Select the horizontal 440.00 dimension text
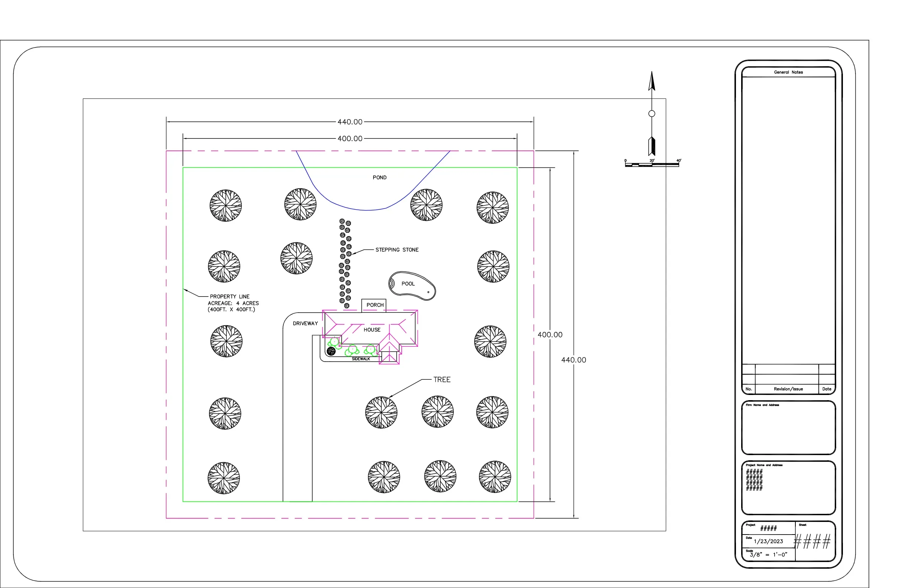 (350, 122)
